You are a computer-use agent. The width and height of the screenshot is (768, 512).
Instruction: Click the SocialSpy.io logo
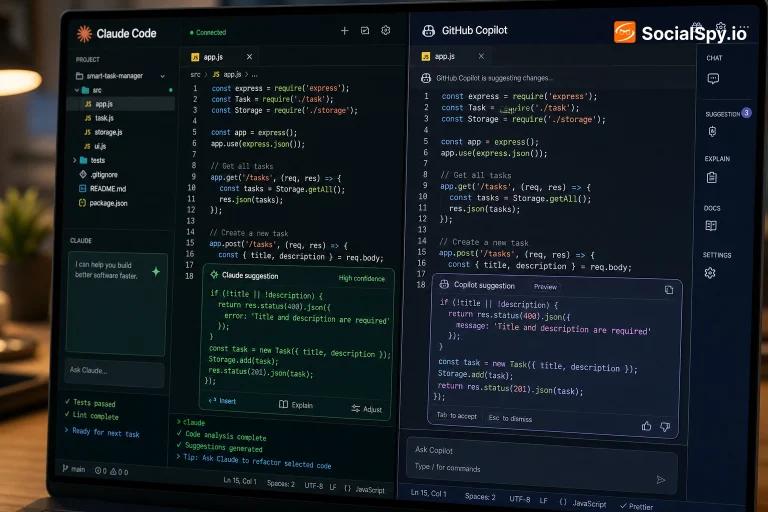[680, 32]
